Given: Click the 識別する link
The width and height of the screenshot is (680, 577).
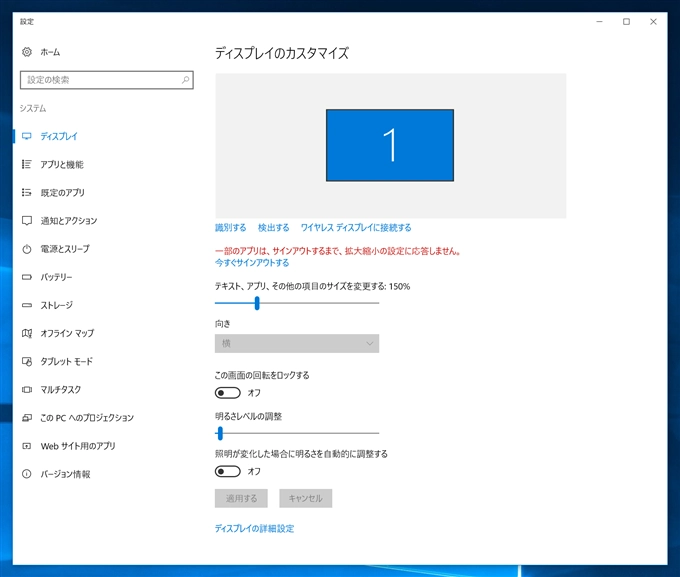Looking at the screenshot, I should click(x=230, y=227).
